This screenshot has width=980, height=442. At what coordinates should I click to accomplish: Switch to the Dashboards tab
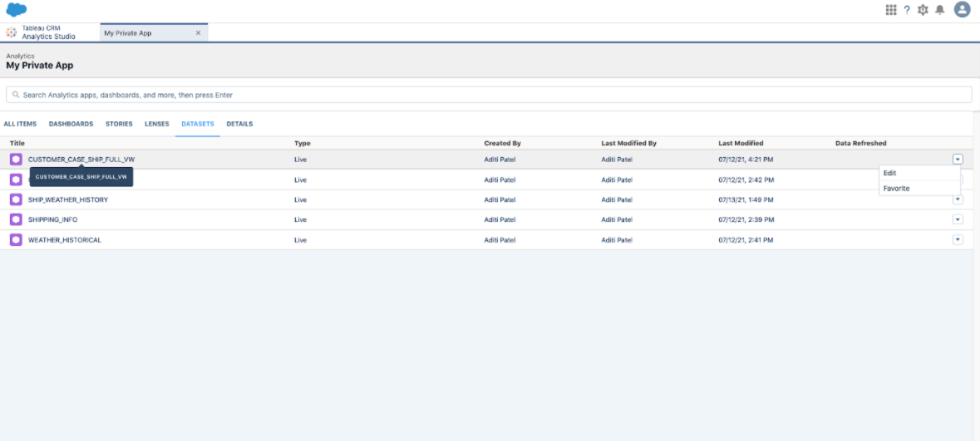click(x=71, y=124)
